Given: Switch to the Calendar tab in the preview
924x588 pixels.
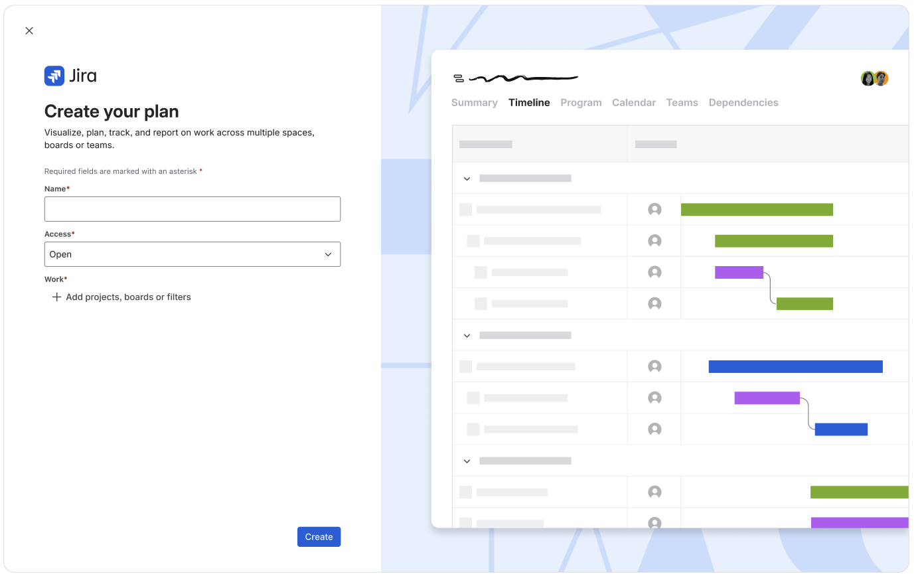Looking at the screenshot, I should [x=634, y=103].
